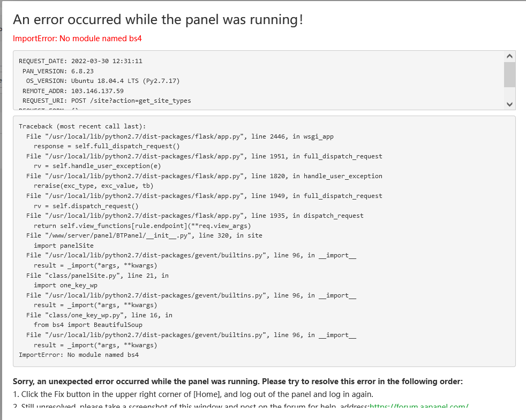Viewport: 526px width, 420px height.
Task: Click the "An error occurred" heading
Action: click(158, 19)
